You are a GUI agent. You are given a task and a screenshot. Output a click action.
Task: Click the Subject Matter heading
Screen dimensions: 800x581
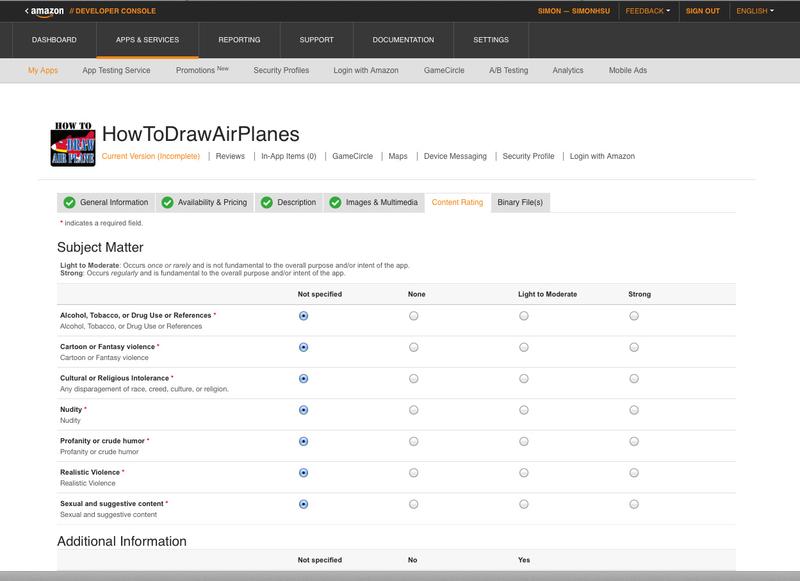tap(100, 247)
